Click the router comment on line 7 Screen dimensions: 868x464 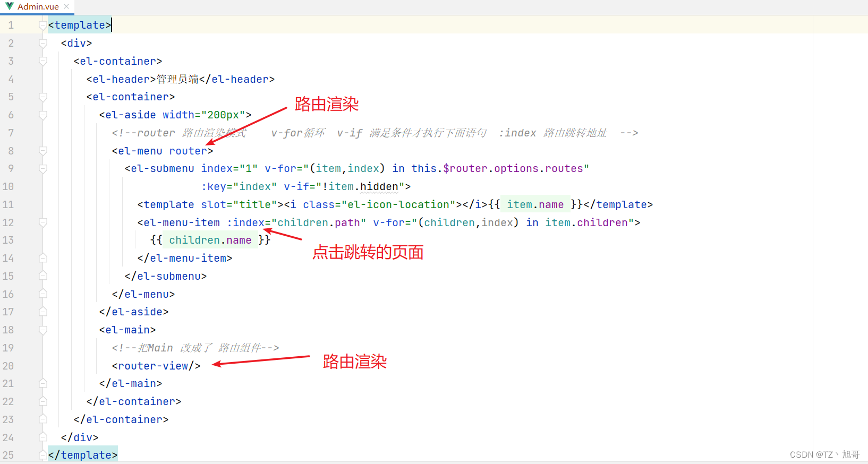375,133
